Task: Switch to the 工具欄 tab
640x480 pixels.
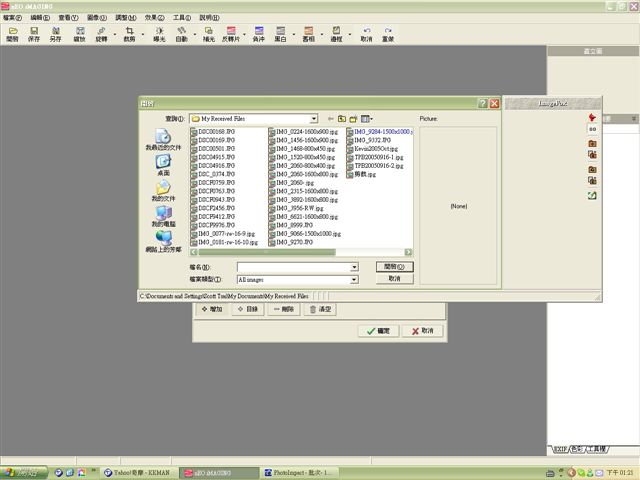Action: [x=597, y=449]
